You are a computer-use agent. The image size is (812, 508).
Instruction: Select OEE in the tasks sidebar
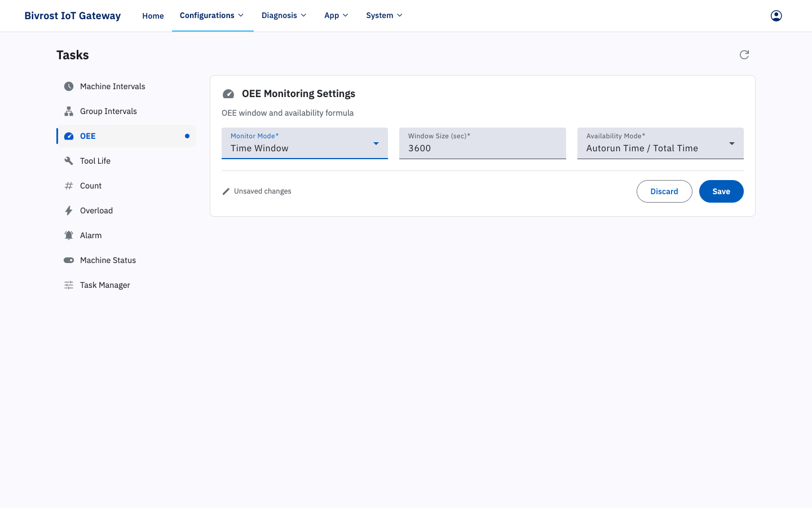[x=126, y=136]
